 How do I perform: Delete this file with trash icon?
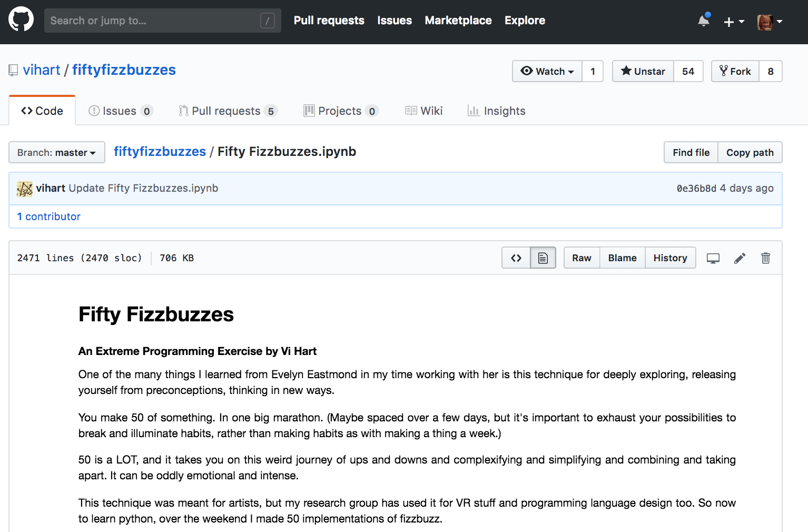(766, 258)
